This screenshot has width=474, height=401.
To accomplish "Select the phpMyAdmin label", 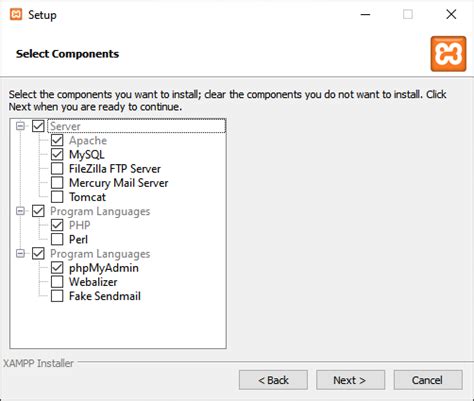I will coord(104,268).
